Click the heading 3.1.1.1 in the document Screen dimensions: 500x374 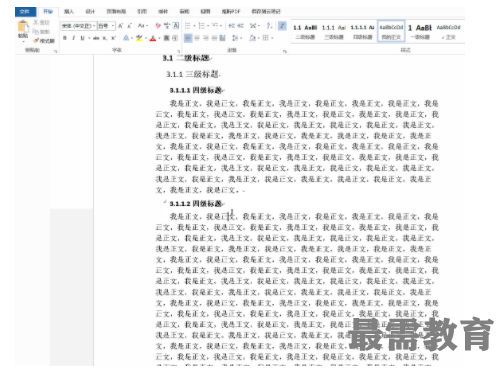(x=196, y=90)
